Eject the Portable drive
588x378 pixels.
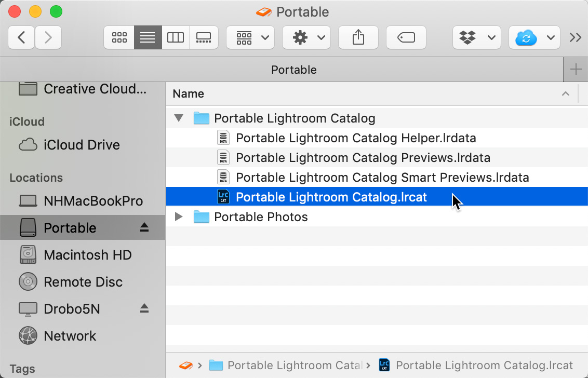click(144, 228)
